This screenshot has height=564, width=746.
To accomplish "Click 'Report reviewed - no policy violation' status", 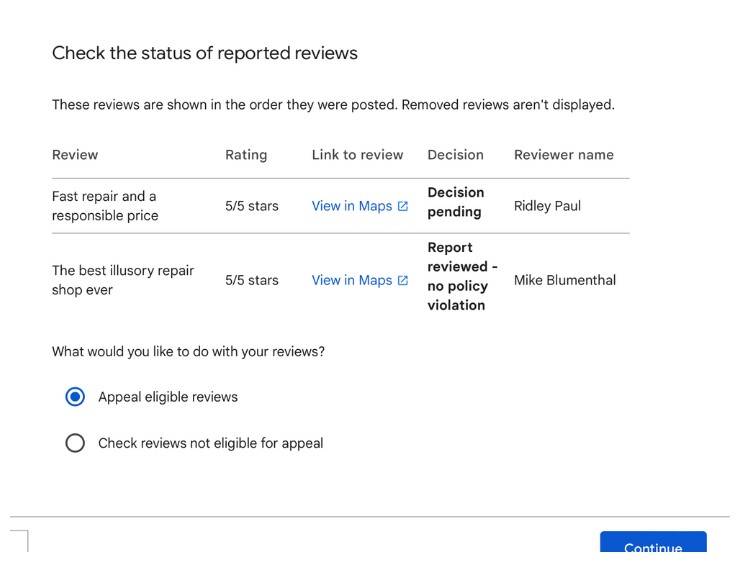I will pyautogui.click(x=462, y=276).
